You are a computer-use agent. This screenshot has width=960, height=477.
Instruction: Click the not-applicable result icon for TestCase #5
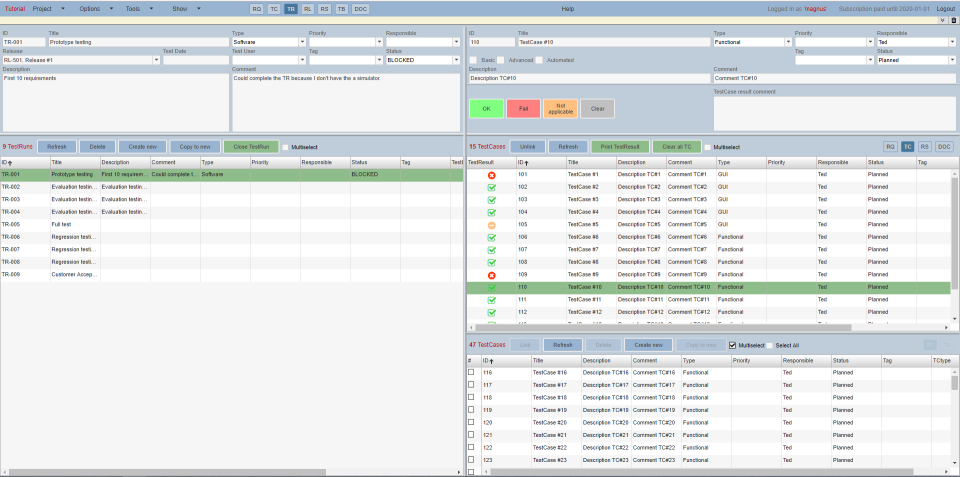[491, 225]
